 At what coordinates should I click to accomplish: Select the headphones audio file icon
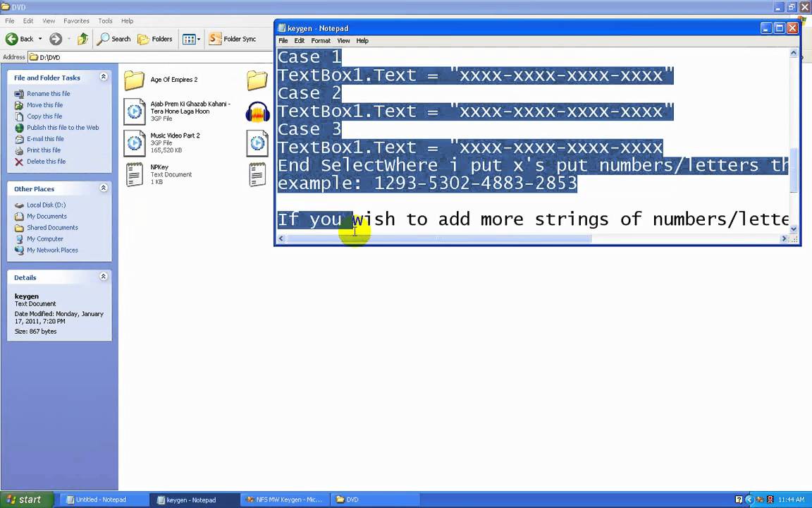258,112
